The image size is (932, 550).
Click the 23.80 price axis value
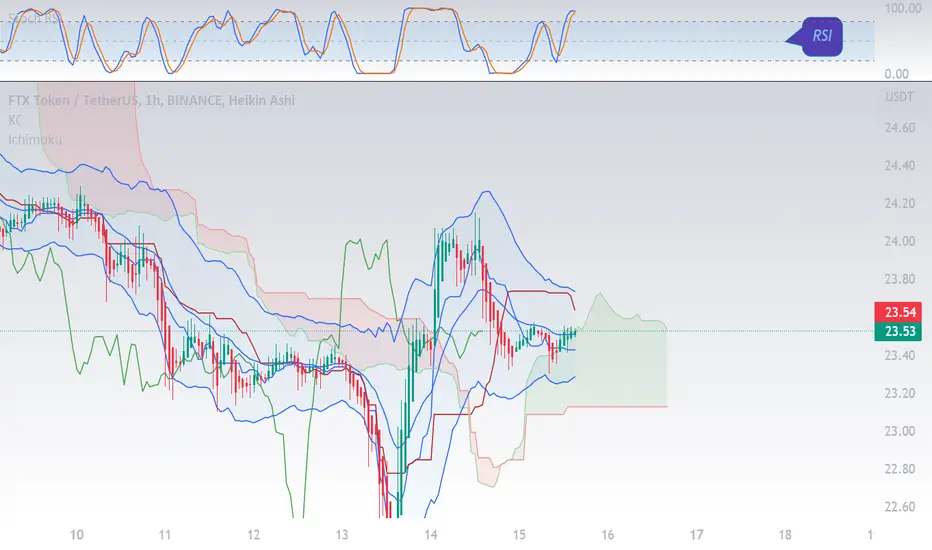(x=899, y=279)
